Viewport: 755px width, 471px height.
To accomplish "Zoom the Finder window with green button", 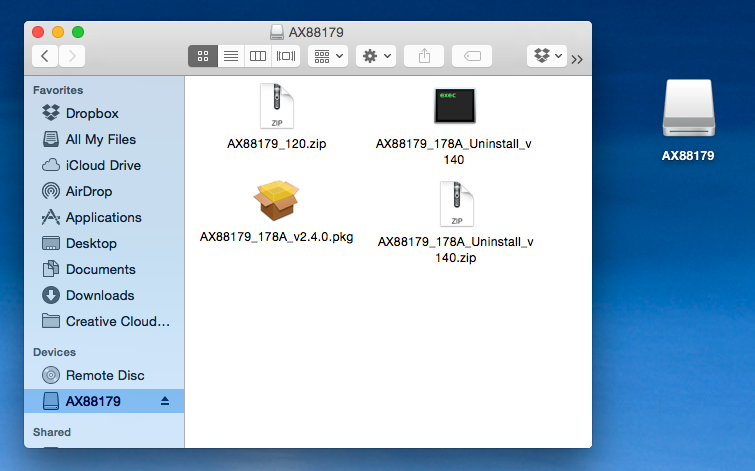I will [x=78, y=32].
